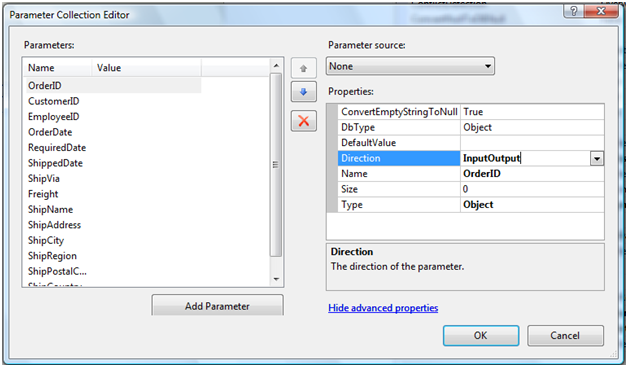Select the CustomerID parameter
This screenshot has width=628, height=367.
tap(54, 101)
